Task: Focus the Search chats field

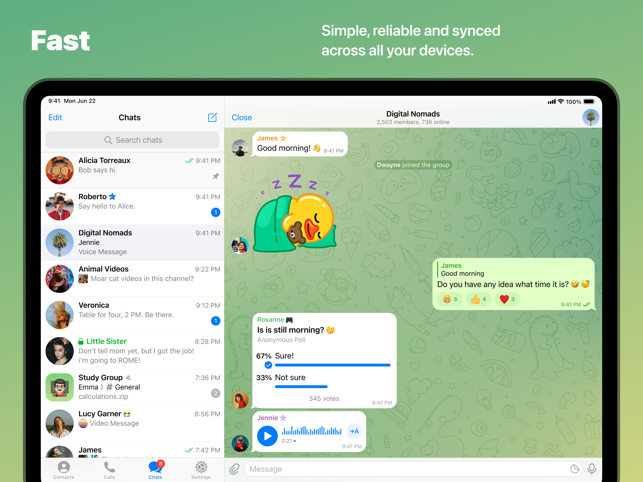Action: pyautogui.click(x=132, y=140)
